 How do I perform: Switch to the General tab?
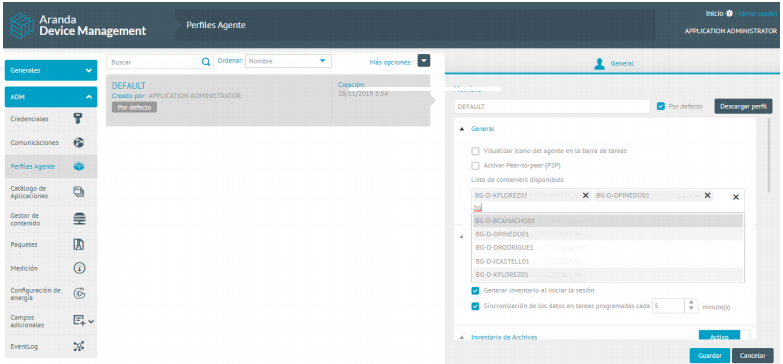613,64
